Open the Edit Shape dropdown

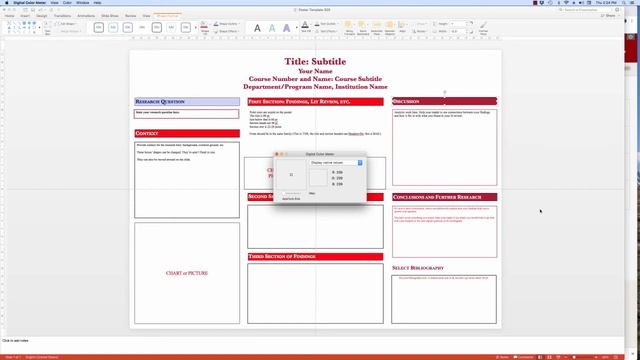66,24
